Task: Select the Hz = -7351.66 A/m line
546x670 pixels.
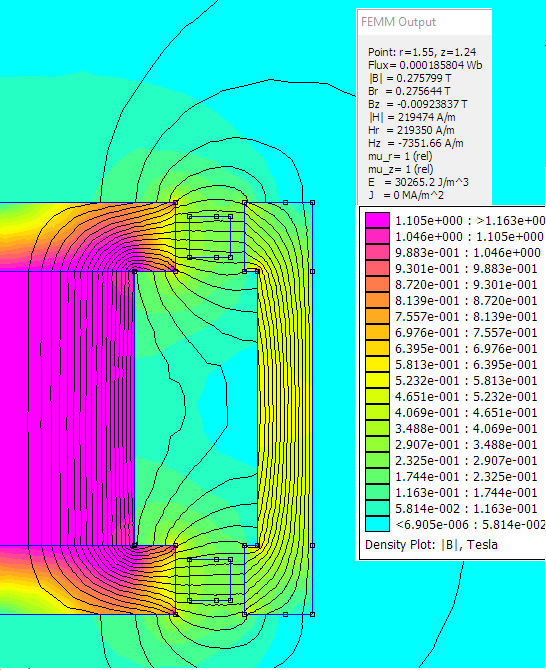Action: (x=415, y=143)
